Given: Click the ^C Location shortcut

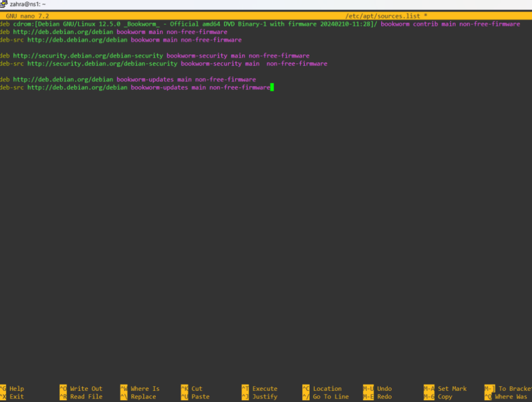Looking at the screenshot, I should click(322, 388).
